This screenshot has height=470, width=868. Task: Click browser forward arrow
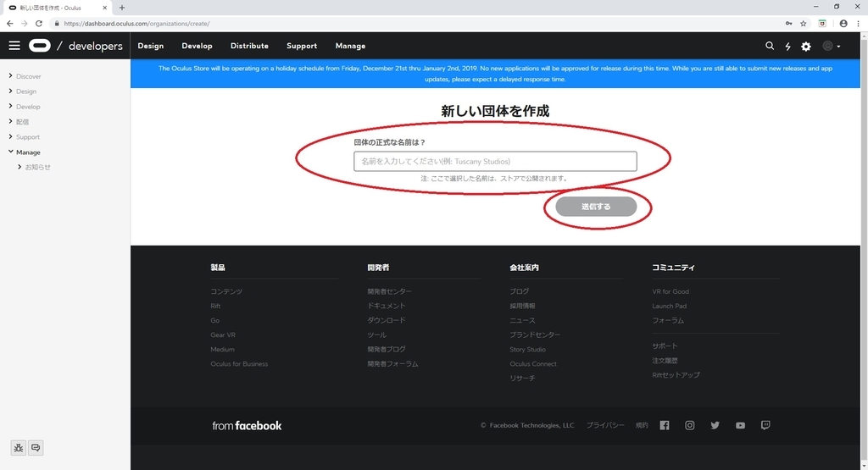coord(25,23)
